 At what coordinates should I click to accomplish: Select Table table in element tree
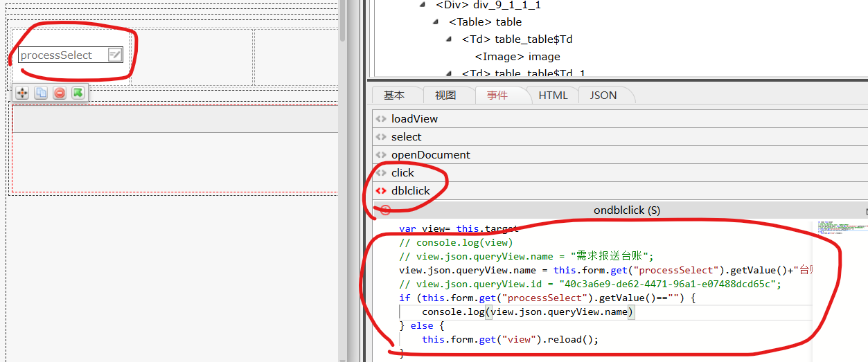[x=485, y=22]
